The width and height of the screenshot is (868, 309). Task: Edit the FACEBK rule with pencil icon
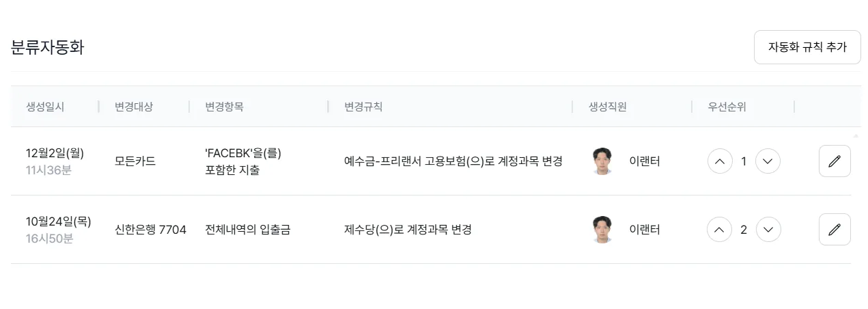(835, 161)
